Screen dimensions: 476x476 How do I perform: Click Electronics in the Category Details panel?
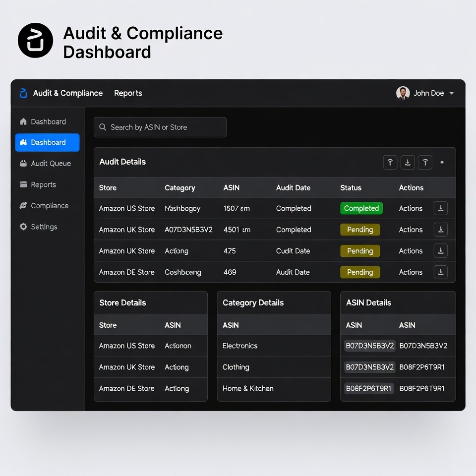click(240, 346)
